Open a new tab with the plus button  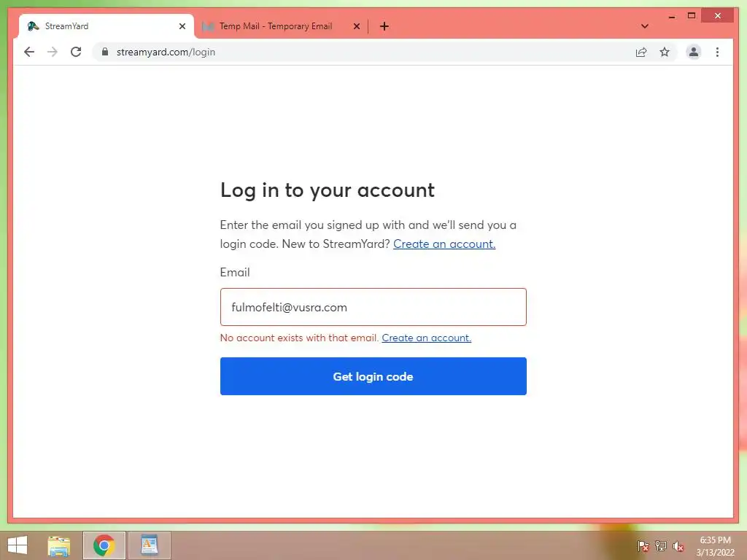point(384,26)
